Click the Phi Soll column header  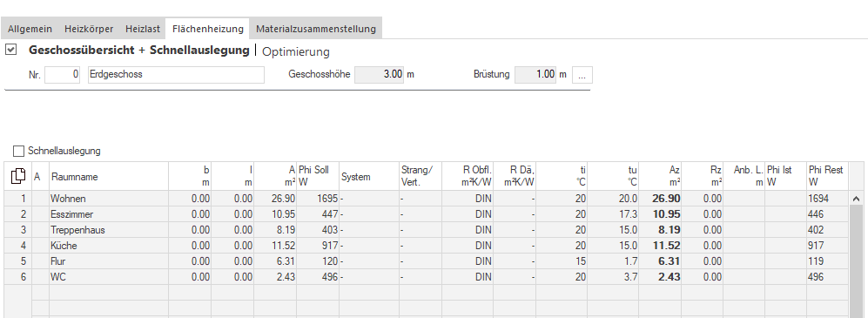318,176
